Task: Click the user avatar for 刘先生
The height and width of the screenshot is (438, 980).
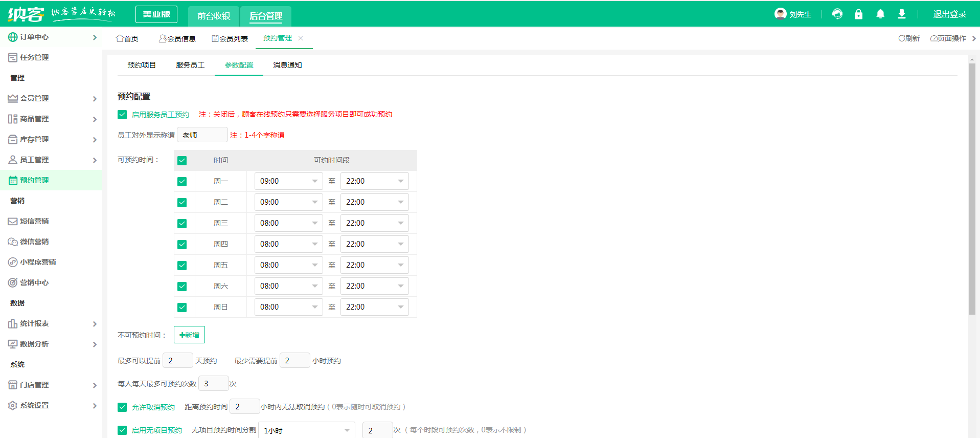Action: point(780,14)
